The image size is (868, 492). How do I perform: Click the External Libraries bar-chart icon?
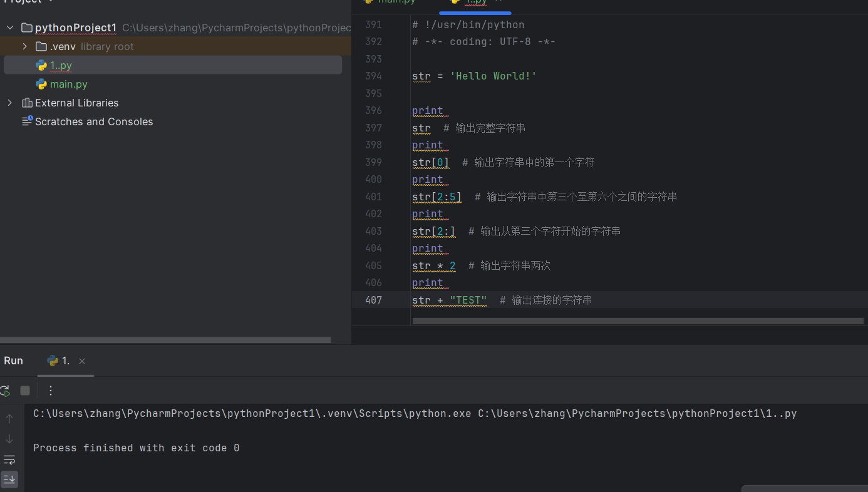click(x=27, y=103)
